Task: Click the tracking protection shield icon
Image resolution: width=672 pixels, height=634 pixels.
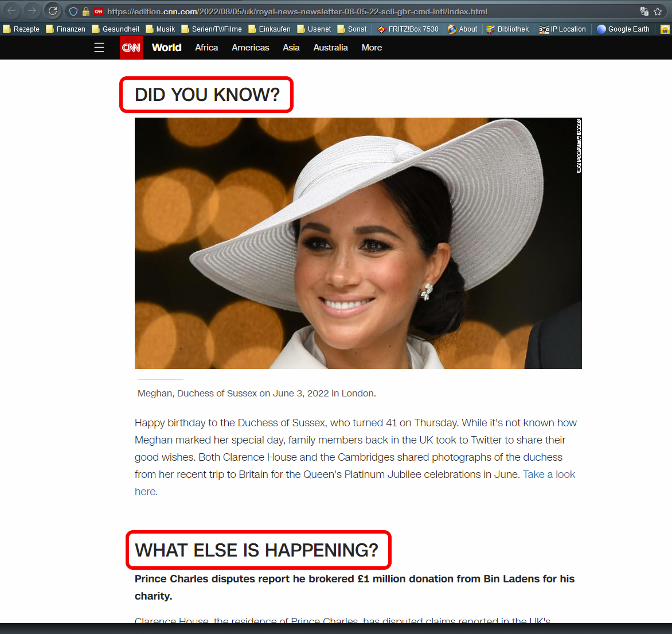Action: click(73, 11)
